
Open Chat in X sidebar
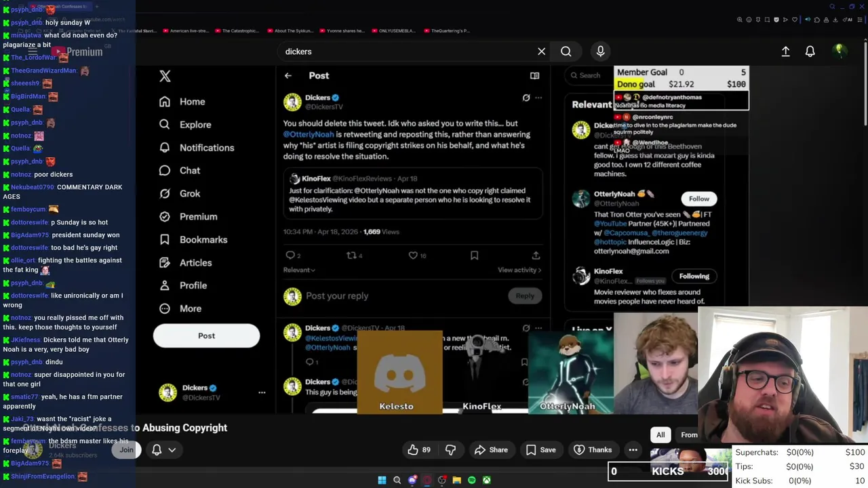click(x=180, y=171)
